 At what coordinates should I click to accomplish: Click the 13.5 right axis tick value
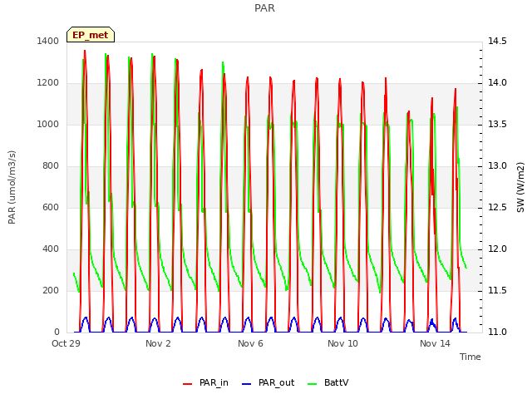[x=497, y=124]
